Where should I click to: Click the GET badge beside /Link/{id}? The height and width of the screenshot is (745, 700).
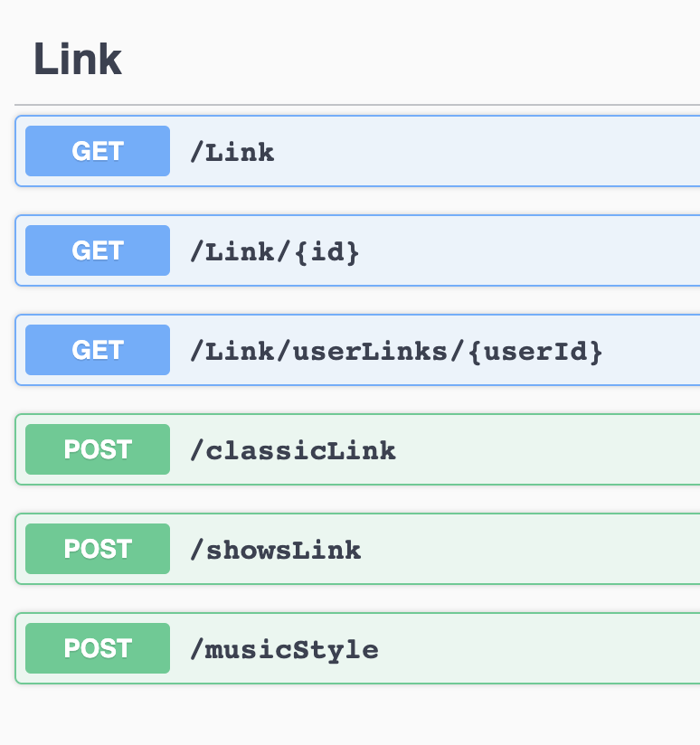tap(97, 250)
